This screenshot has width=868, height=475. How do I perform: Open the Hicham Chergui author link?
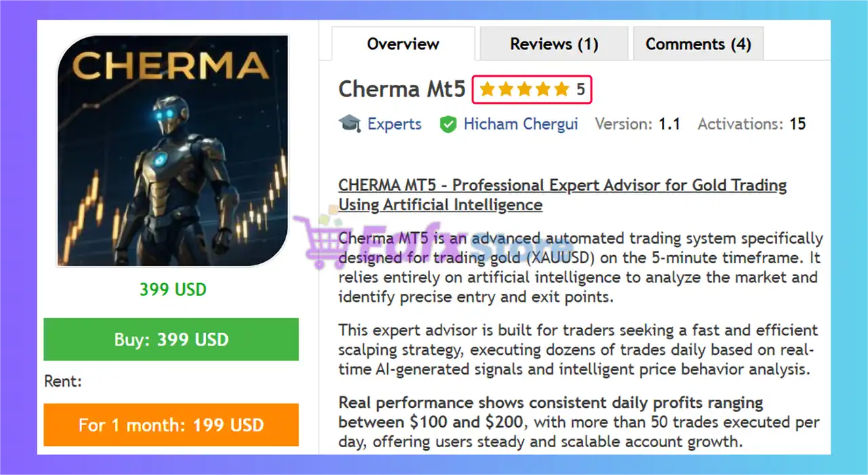521,124
